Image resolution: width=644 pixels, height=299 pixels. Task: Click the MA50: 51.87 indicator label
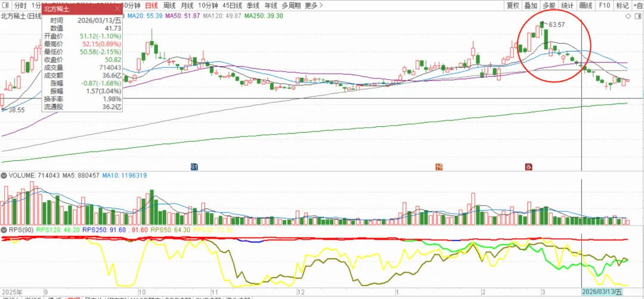tap(183, 15)
